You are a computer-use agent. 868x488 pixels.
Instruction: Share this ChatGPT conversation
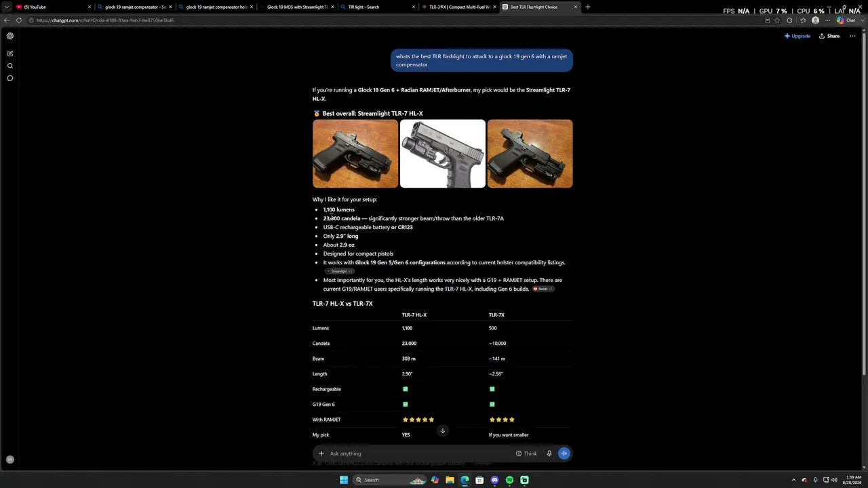[829, 36]
